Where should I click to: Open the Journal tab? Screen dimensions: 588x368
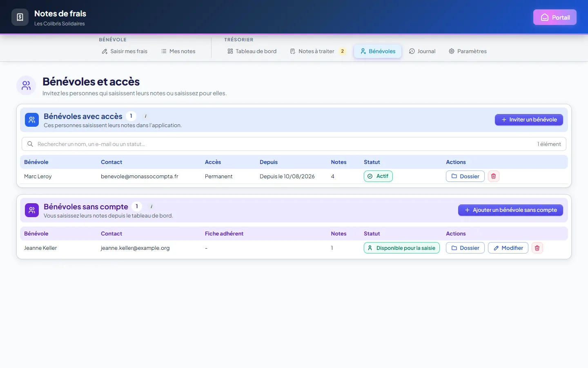coord(422,51)
